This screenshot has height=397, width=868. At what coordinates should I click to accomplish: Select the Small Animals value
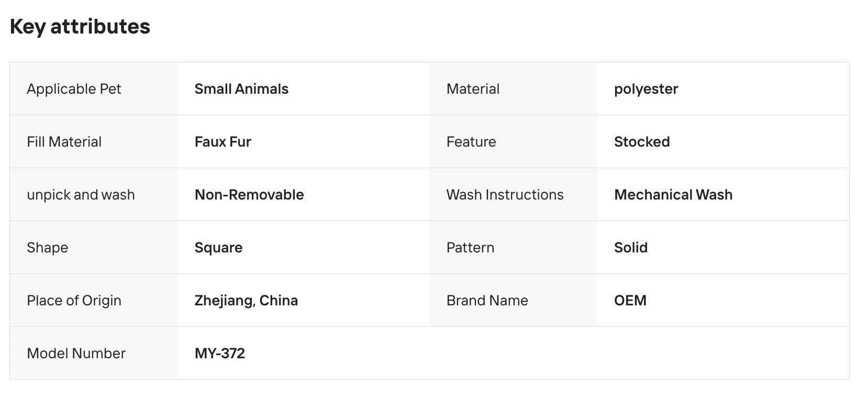[241, 89]
